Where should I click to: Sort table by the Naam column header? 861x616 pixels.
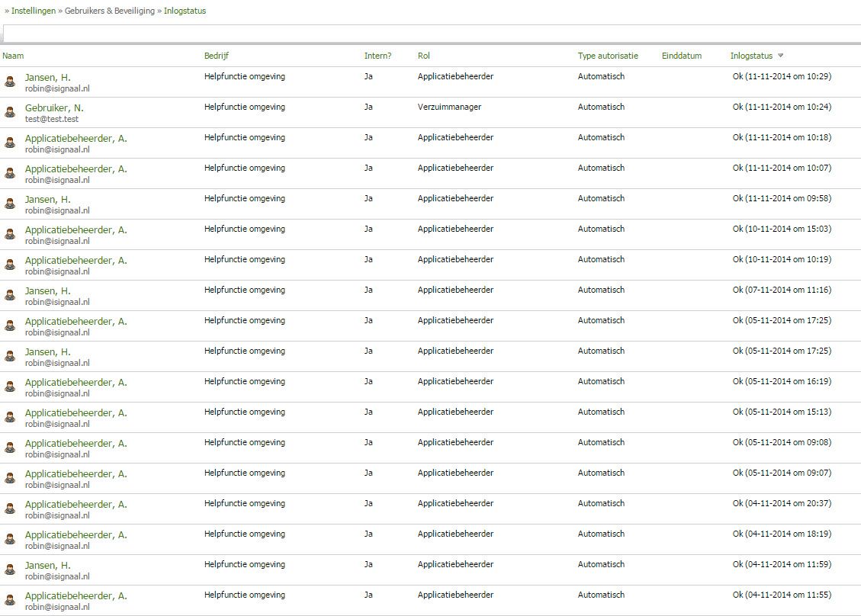tap(13, 56)
